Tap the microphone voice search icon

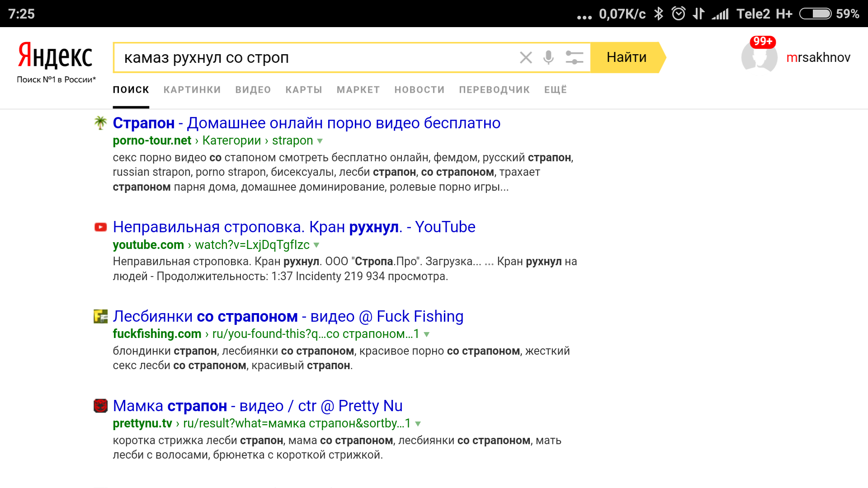[x=548, y=57]
